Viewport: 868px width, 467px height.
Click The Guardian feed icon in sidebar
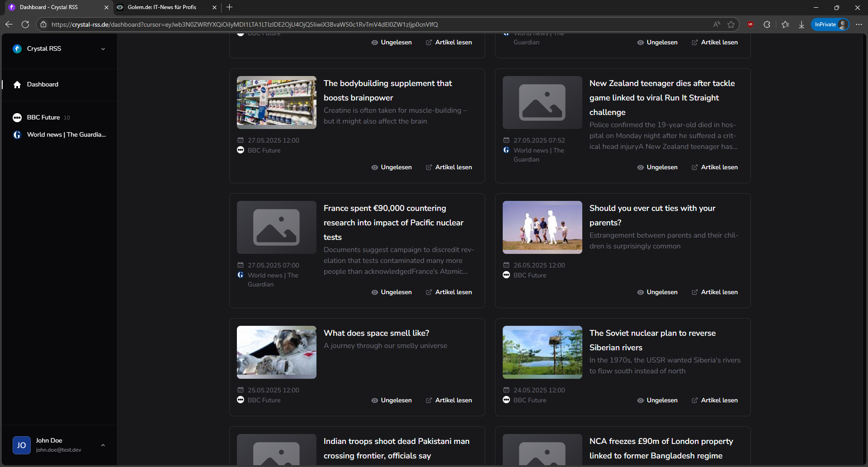pos(17,135)
